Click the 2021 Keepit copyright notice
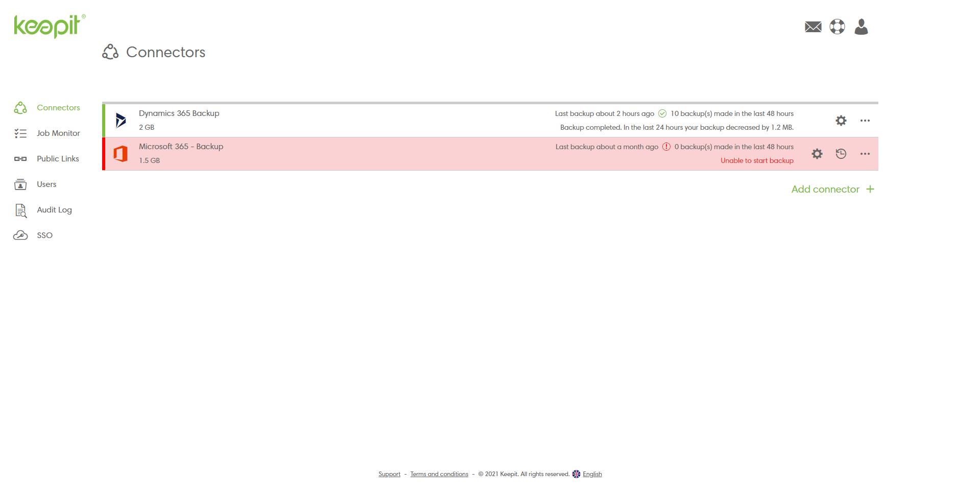This screenshot has height=495, width=980. click(x=523, y=474)
